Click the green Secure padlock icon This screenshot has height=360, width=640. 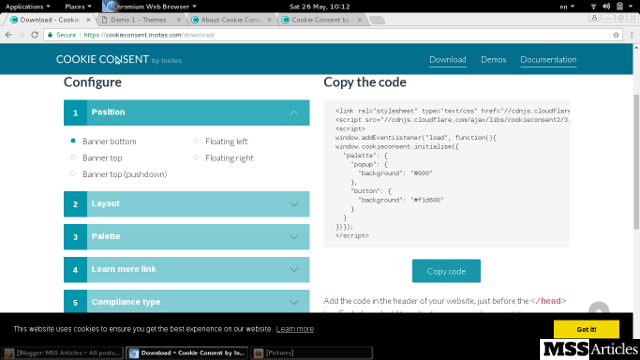[50, 35]
